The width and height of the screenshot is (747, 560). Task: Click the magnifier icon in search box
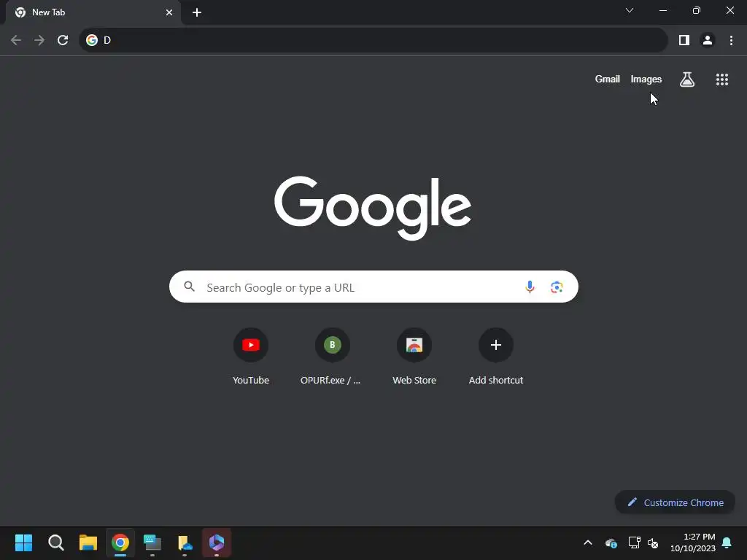point(190,287)
